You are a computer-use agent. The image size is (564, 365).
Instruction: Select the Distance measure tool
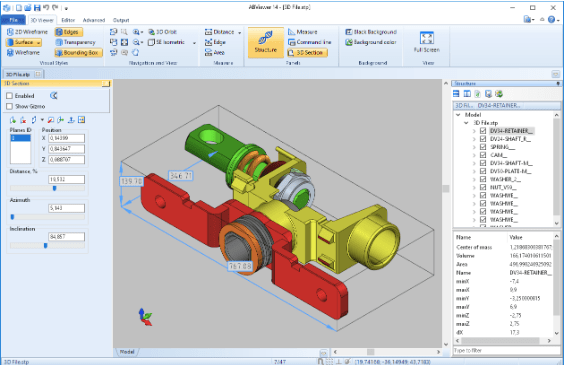219,32
